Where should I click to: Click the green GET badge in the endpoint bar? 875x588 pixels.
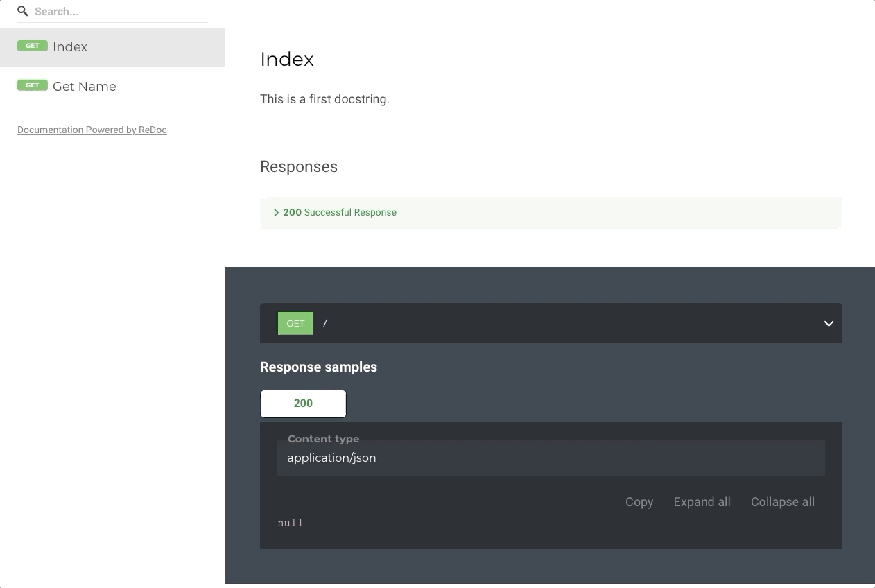pyautogui.click(x=295, y=323)
